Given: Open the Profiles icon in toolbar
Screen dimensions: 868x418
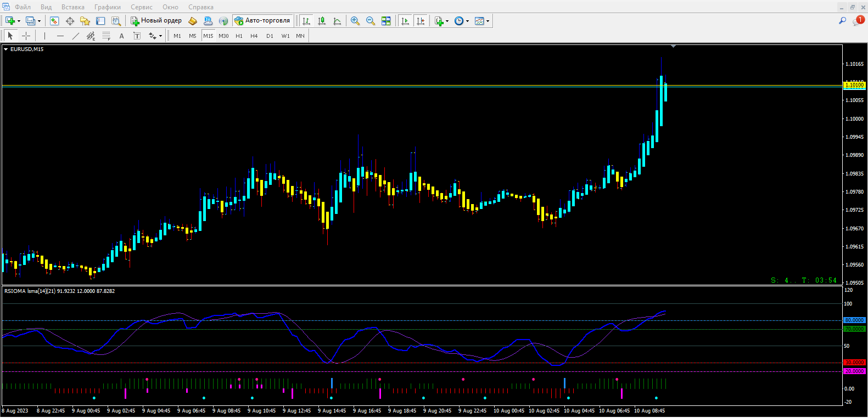Looking at the screenshot, I should pyautogui.click(x=30, y=21).
